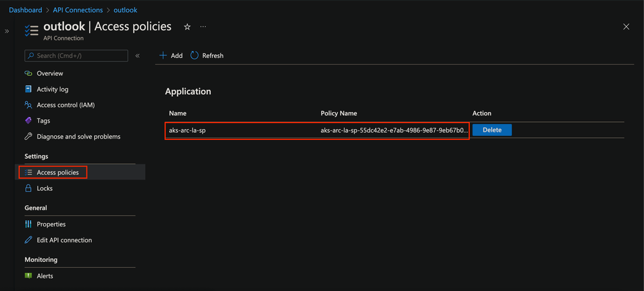Click the Monitoring section label
Viewport: 644px width, 291px height.
point(41,260)
